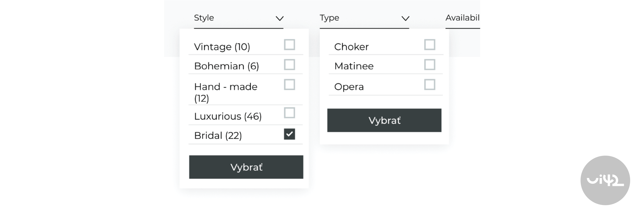This screenshot has height=219, width=644.
Task: Toggle the Opera type checkbox
Action: pyautogui.click(x=430, y=85)
